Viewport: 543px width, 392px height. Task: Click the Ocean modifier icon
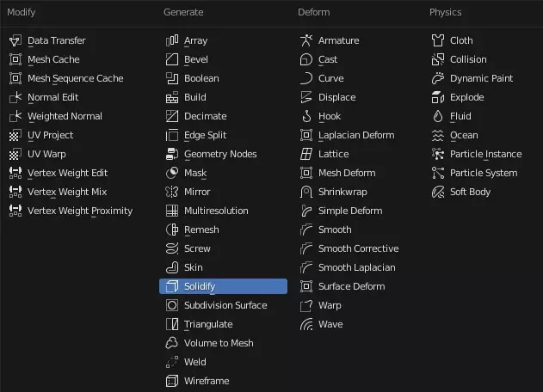coord(438,135)
